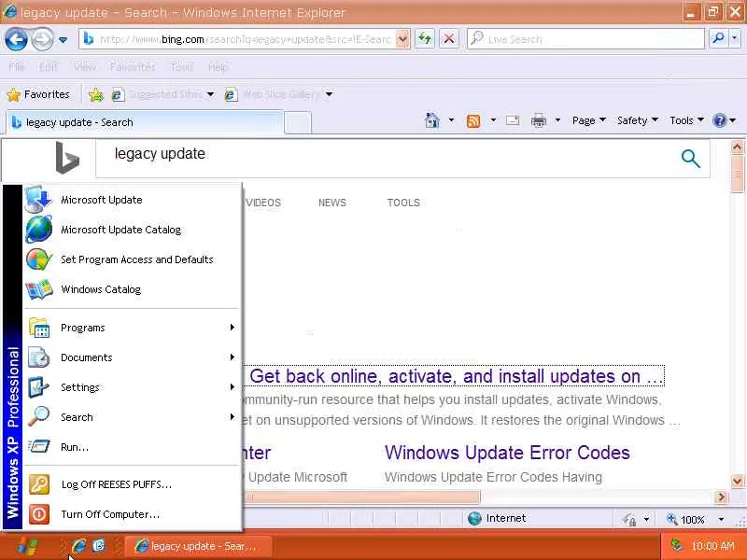Click the vertical scrollbar down arrow

pyautogui.click(x=737, y=481)
